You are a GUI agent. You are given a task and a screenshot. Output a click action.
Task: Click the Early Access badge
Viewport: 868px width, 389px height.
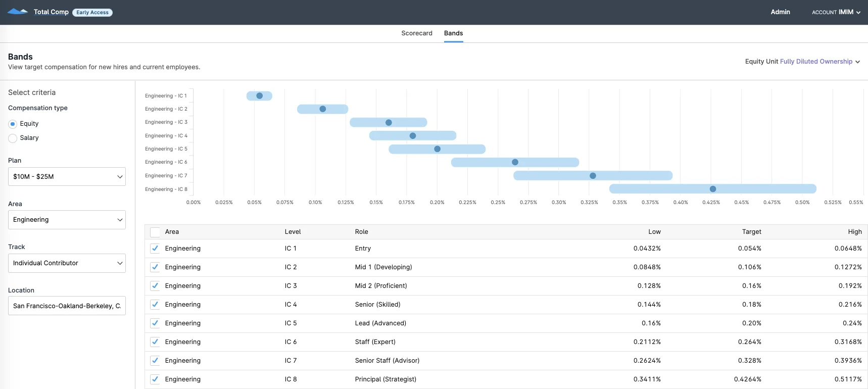(x=92, y=12)
